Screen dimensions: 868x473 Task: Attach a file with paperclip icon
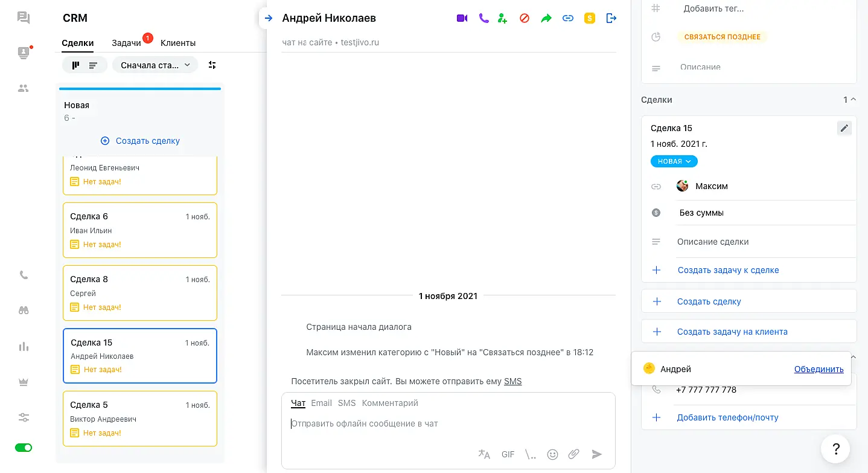(574, 454)
